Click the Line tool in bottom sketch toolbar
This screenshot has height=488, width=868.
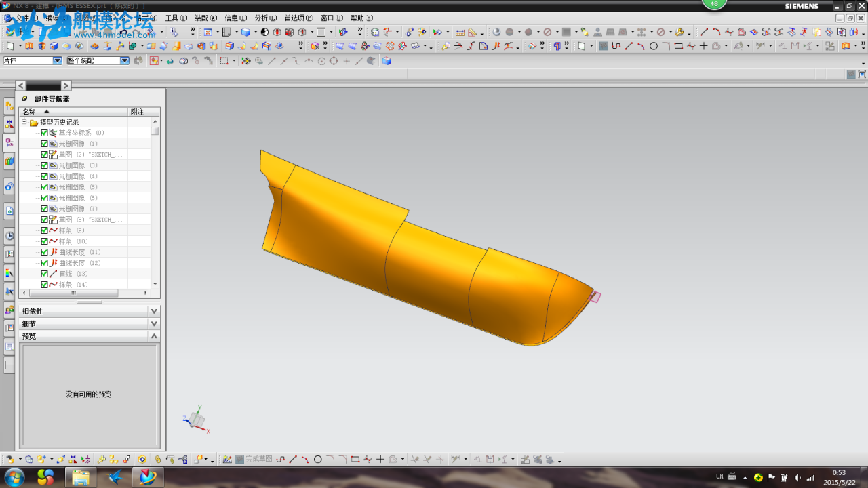pyautogui.click(x=293, y=459)
